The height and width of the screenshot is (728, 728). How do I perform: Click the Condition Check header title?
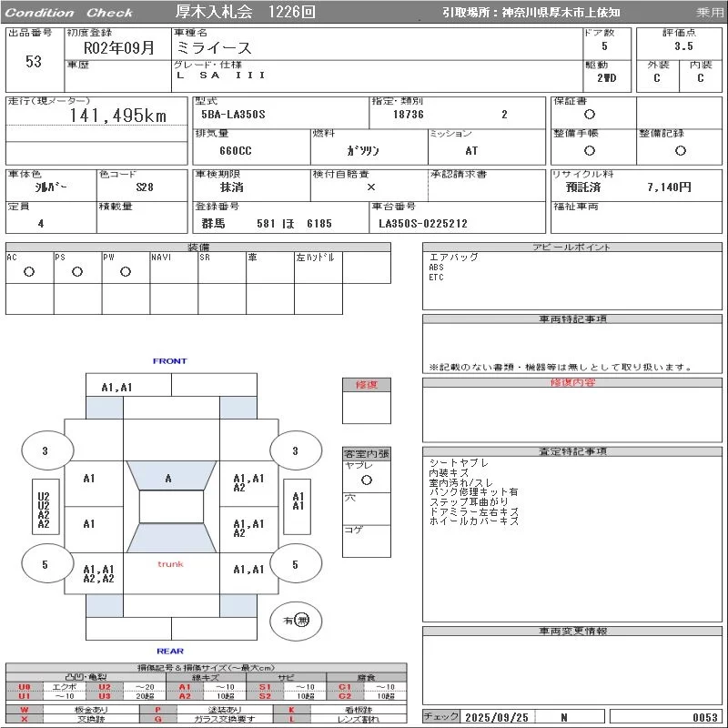[x=69, y=13]
